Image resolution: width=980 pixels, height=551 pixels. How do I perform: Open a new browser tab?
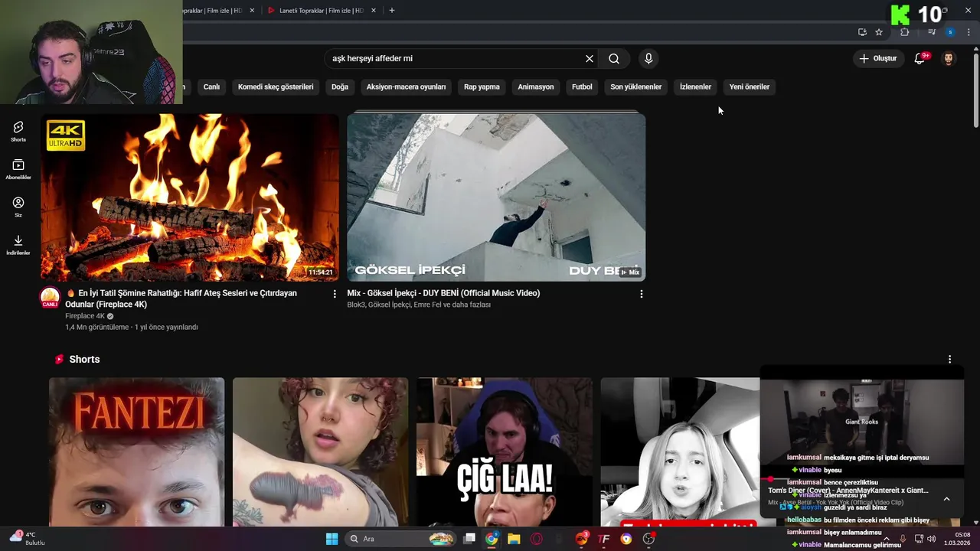tap(392, 10)
